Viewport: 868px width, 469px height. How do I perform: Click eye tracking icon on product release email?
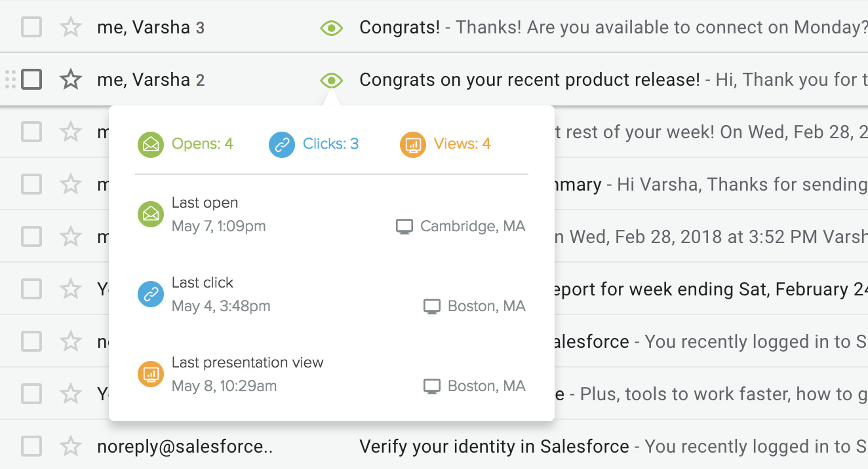(332, 80)
